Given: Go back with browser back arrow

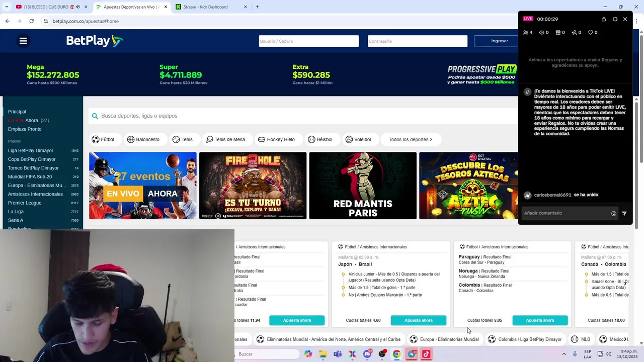Looking at the screenshot, I should [7, 21].
